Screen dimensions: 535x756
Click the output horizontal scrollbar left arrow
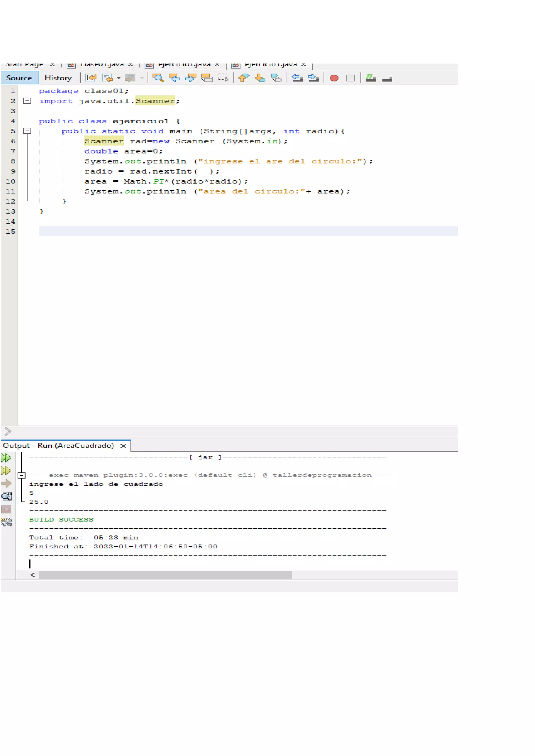pyautogui.click(x=33, y=575)
